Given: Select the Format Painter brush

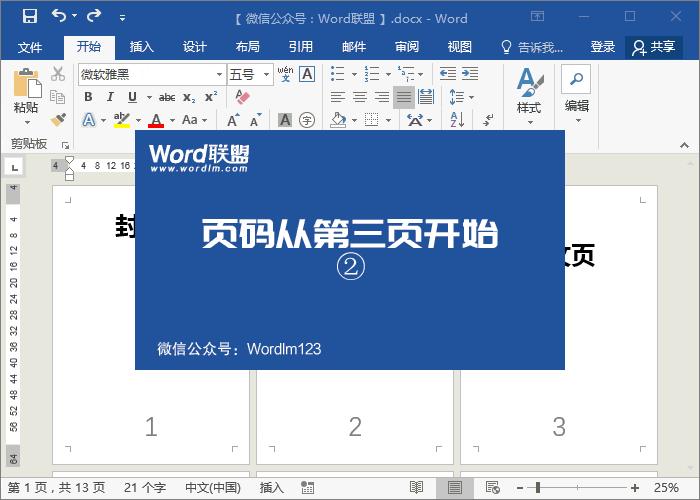Looking at the screenshot, I should [58, 120].
